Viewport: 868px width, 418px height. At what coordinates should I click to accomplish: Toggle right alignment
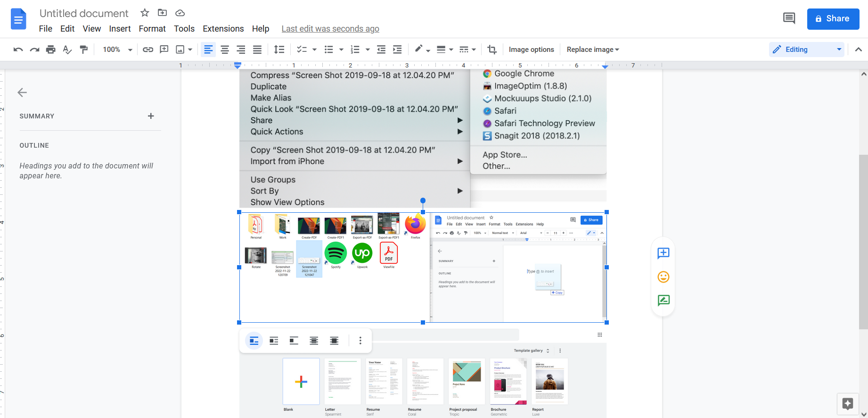coord(241,50)
